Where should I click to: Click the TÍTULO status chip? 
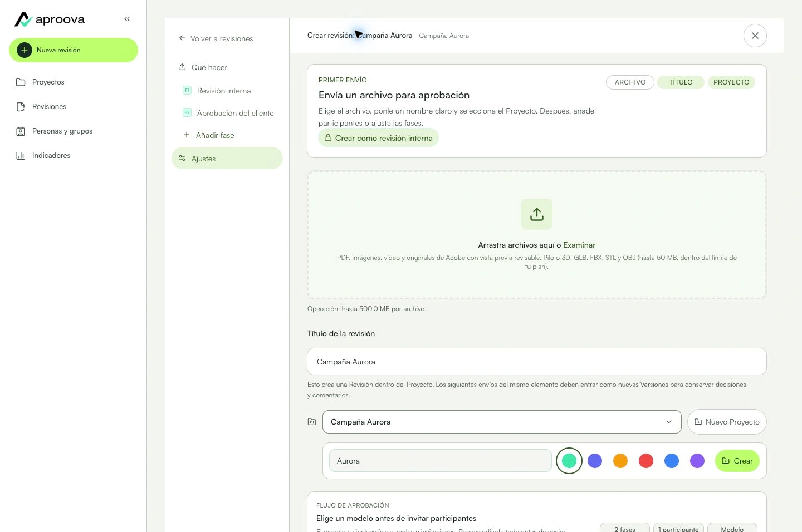click(x=681, y=82)
